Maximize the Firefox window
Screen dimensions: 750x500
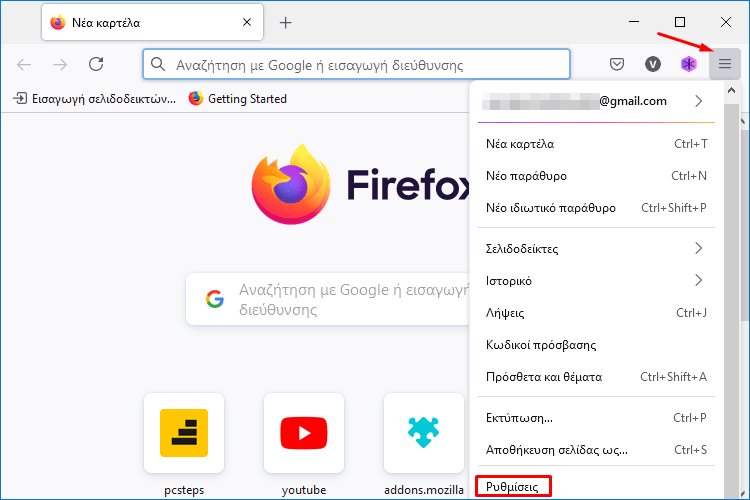(680, 22)
